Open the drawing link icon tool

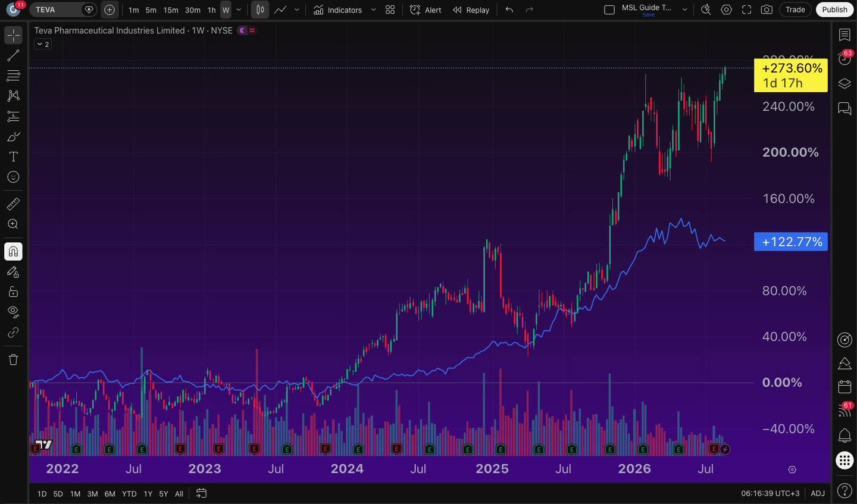pos(13,333)
